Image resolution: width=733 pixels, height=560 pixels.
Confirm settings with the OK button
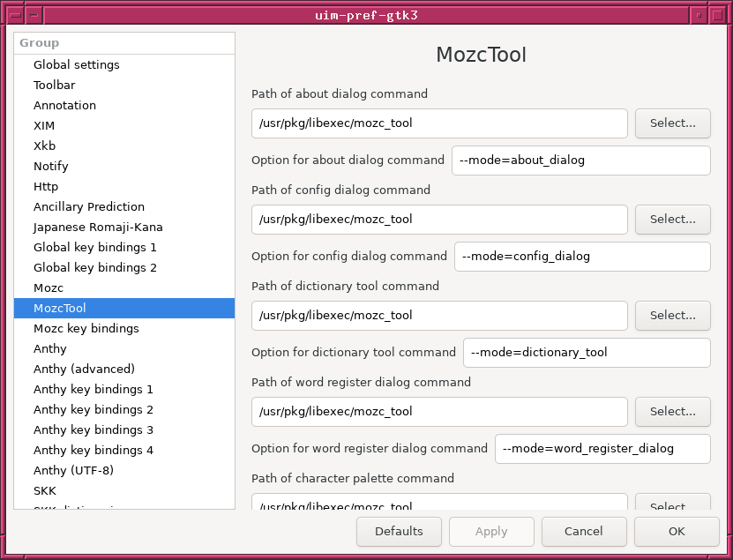tap(677, 532)
